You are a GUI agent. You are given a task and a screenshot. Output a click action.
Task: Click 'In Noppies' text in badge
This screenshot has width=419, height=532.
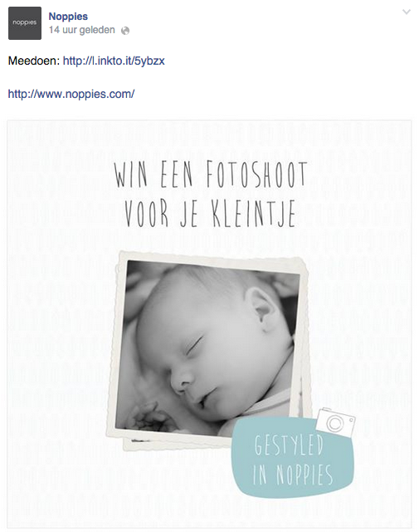coord(293,475)
